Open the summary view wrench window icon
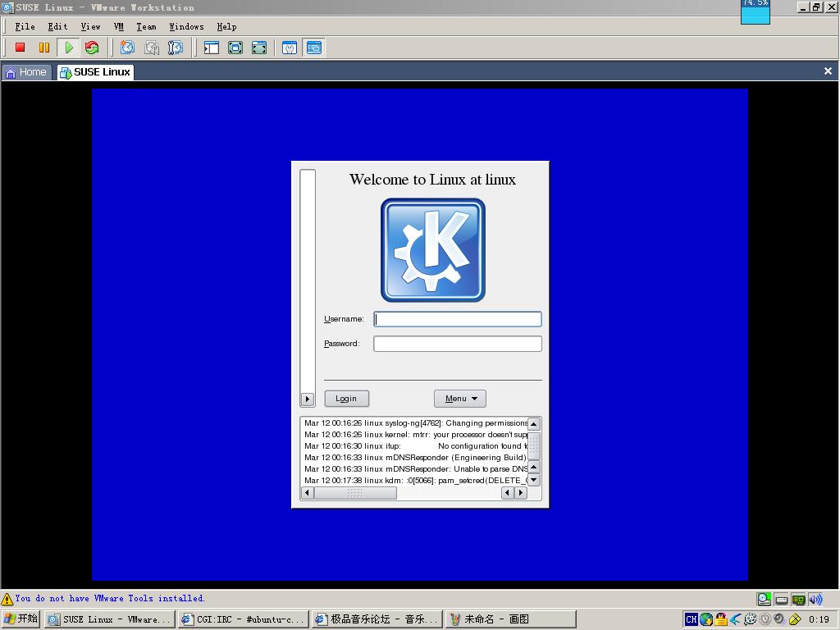This screenshot has height=630, width=840. click(x=290, y=48)
